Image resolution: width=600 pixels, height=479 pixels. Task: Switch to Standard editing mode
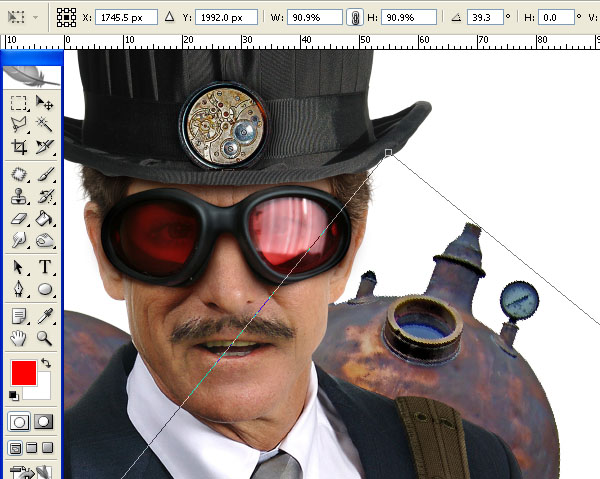19,422
